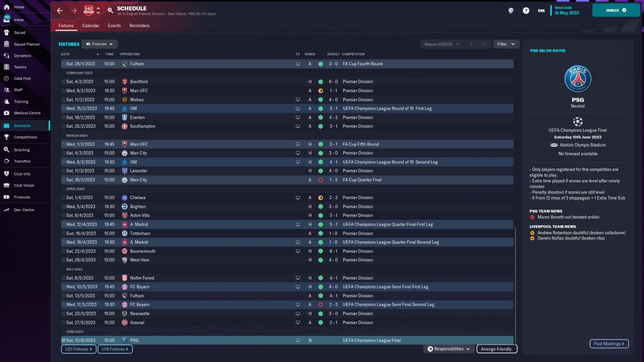
Task: Go to the previous season with the left chevron
Action: click(471, 44)
